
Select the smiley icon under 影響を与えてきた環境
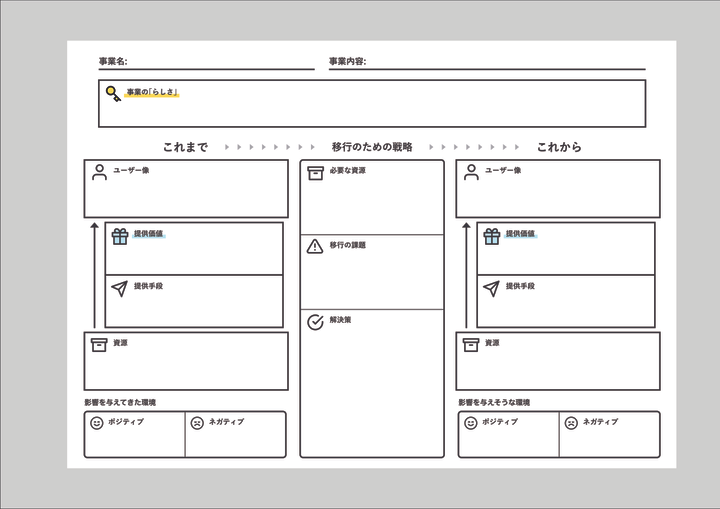point(96,423)
